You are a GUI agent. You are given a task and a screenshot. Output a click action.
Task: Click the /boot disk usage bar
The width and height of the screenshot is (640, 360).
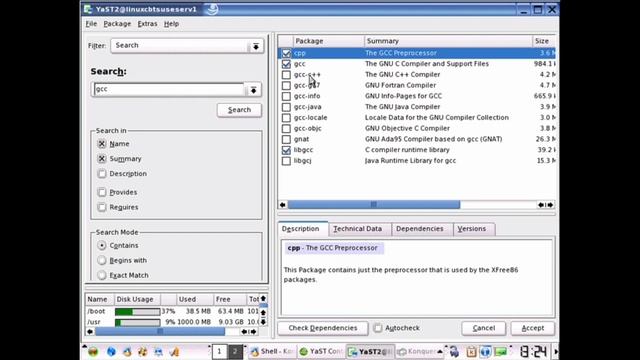(x=137, y=312)
